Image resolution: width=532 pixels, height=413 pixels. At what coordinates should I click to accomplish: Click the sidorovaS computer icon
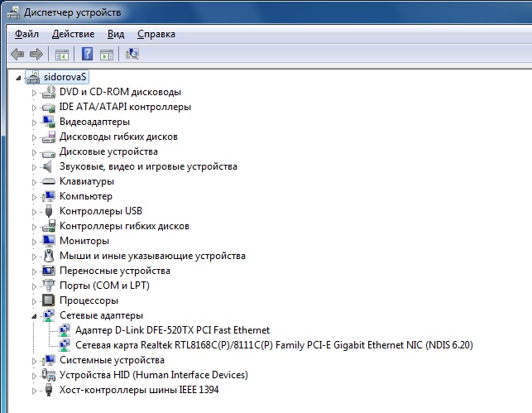33,77
